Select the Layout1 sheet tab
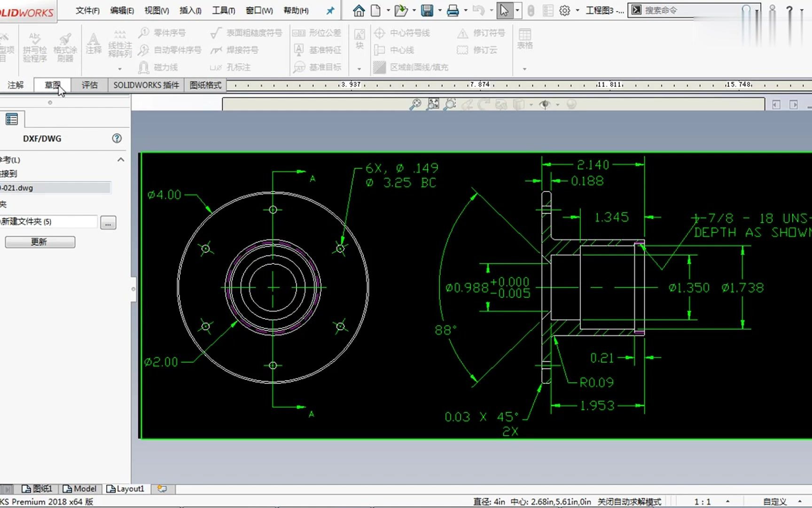The image size is (812, 508). point(125,489)
